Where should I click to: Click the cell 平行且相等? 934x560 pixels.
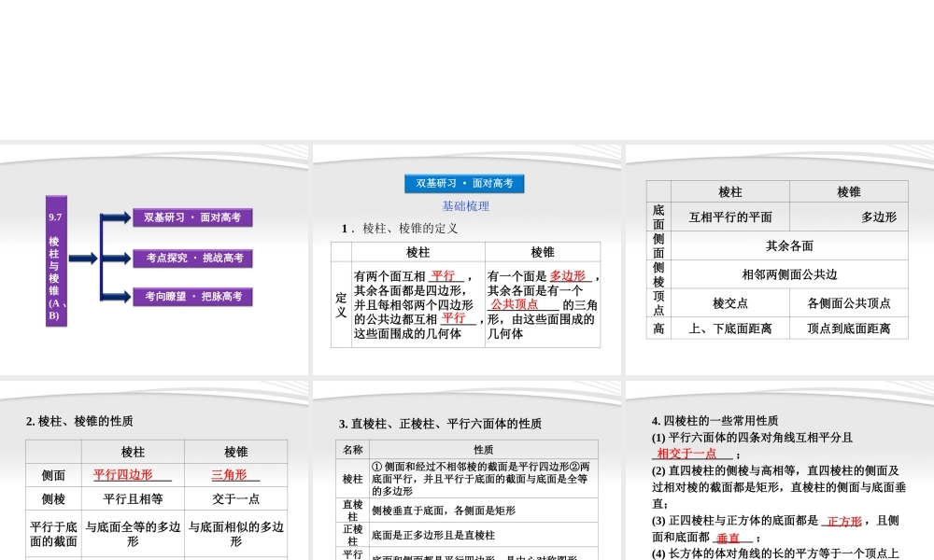(133, 498)
